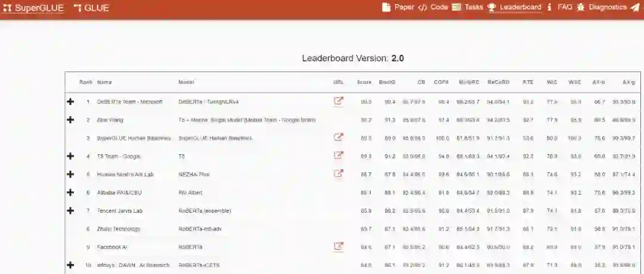Click the Diagnostics bug icon

click(x=581, y=7)
